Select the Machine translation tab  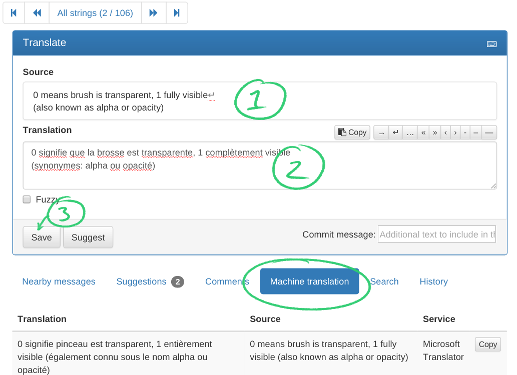point(309,281)
